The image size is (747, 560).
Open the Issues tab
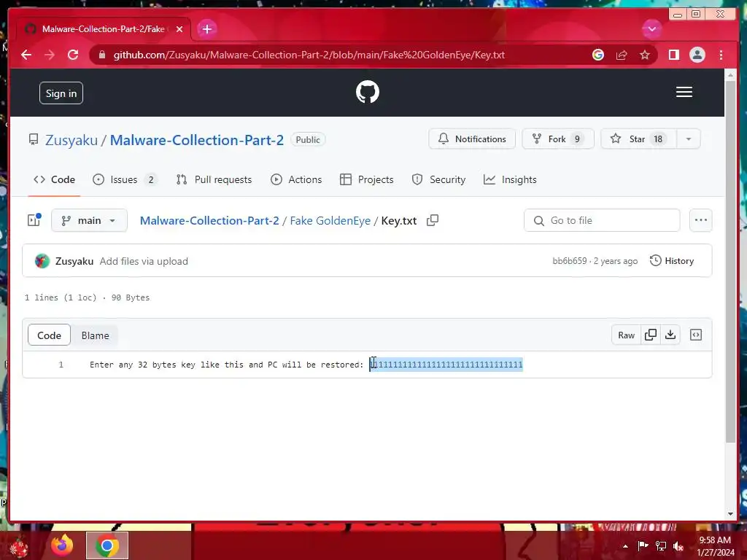(x=125, y=179)
